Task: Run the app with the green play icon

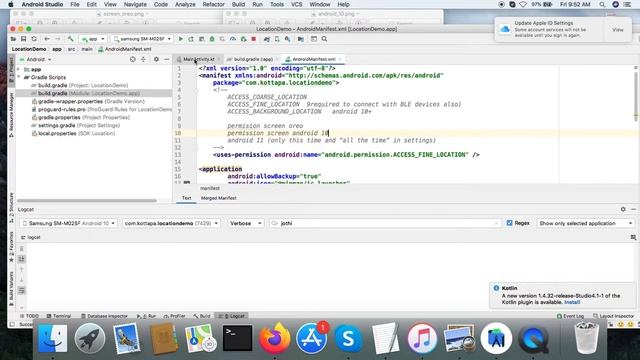Action: [181, 39]
